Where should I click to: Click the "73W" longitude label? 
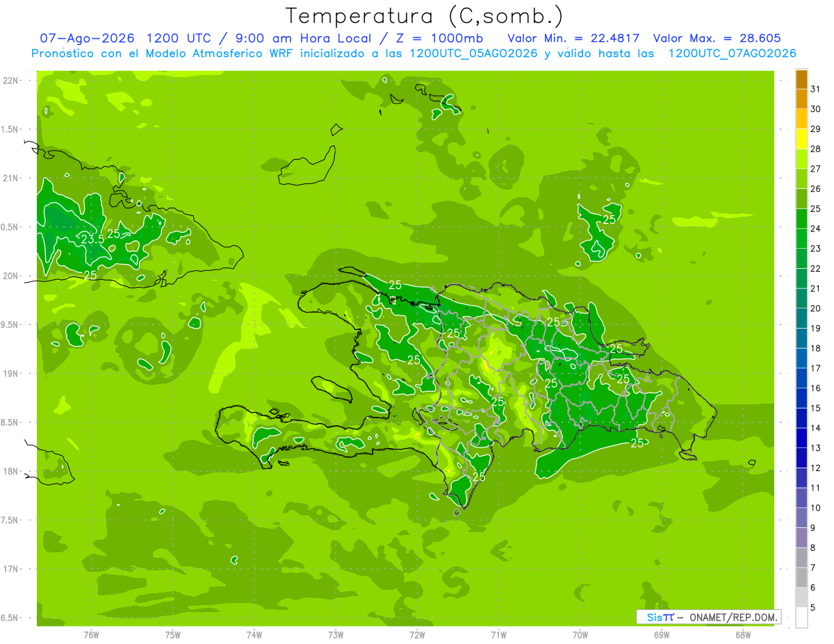coord(336,635)
